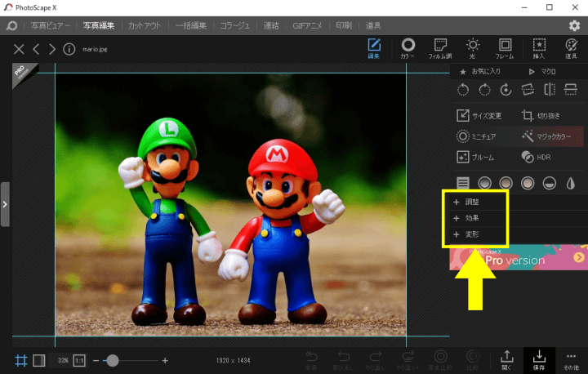Click the first gray circle filter icon

click(484, 183)
